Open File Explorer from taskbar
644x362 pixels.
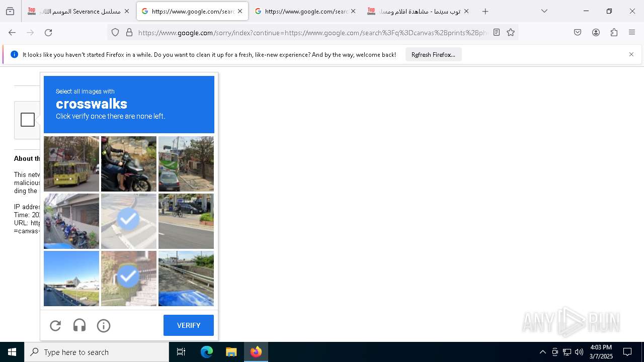[x=231, y=352]
